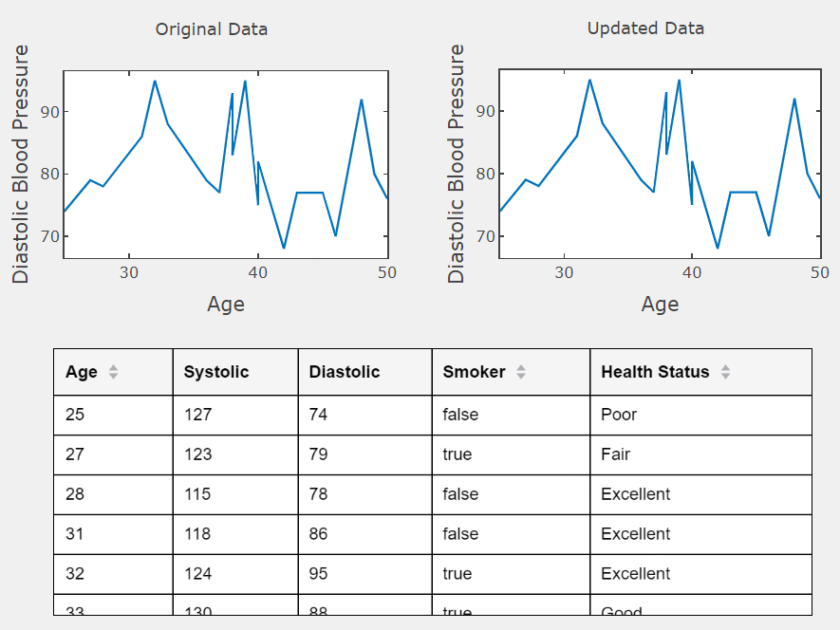
Task: Click the Age axis label under Updated Data
Action: pyautogui.click(x=660, y=304)
